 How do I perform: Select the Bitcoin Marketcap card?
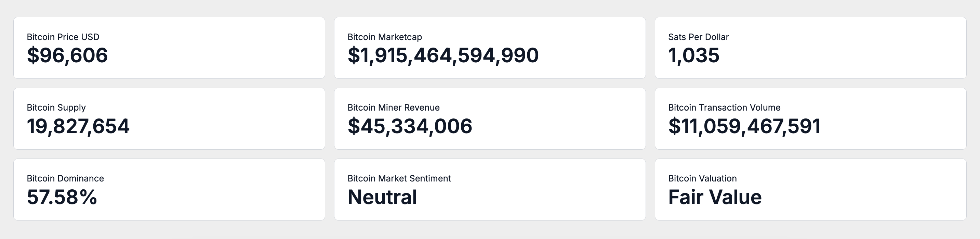click(490, 48)
